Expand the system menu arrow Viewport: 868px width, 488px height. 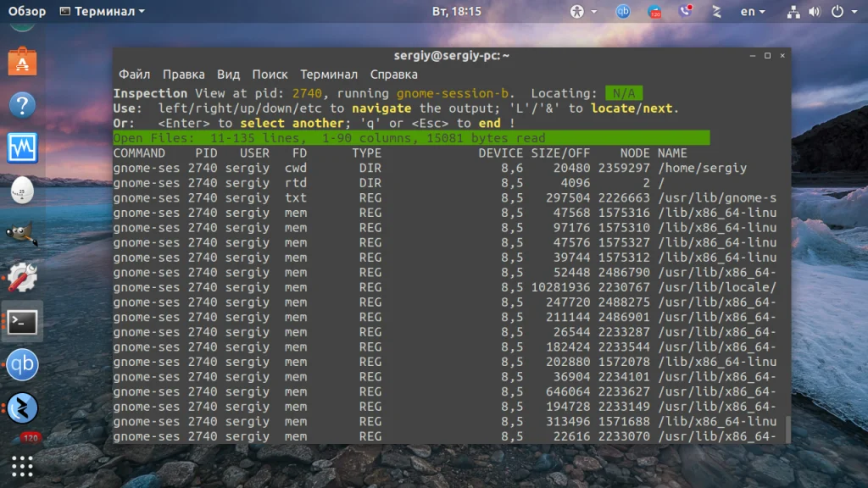tap(854, 12)
